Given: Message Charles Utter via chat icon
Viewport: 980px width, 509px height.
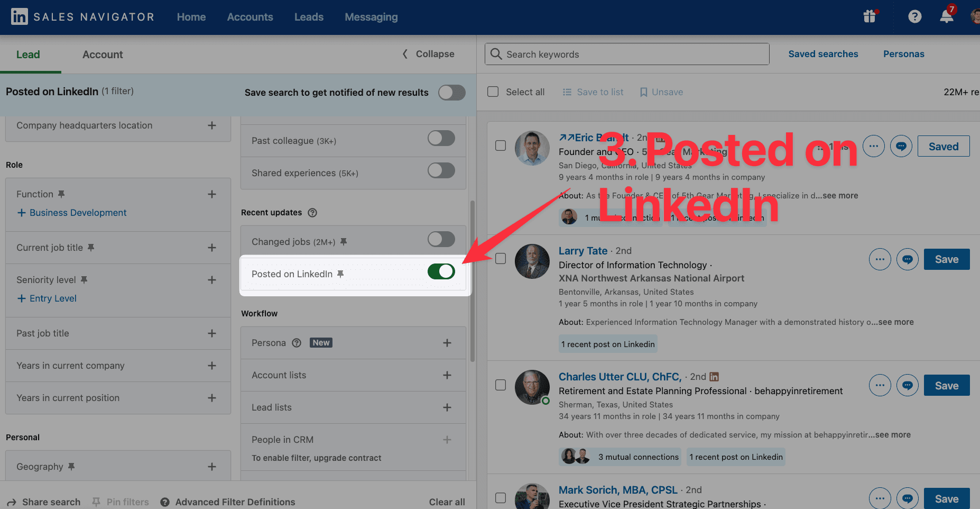Looking at the screenshot, I should [x=908, y=385].
